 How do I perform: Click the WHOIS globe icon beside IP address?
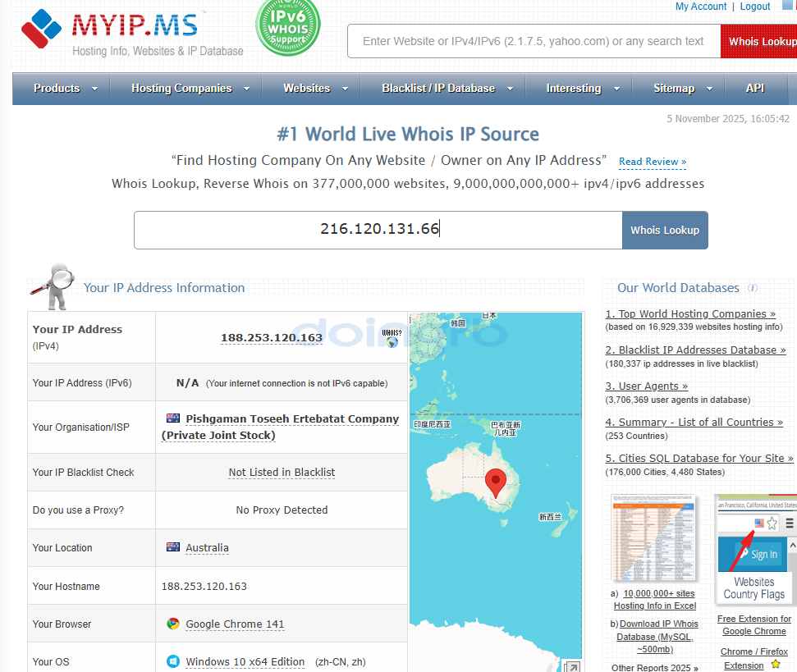coord(392,337)
